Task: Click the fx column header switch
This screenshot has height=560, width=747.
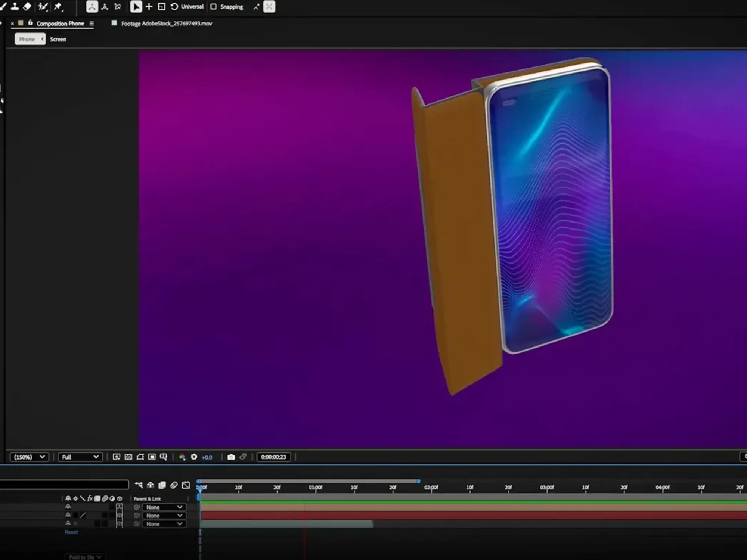Action: 90,498
